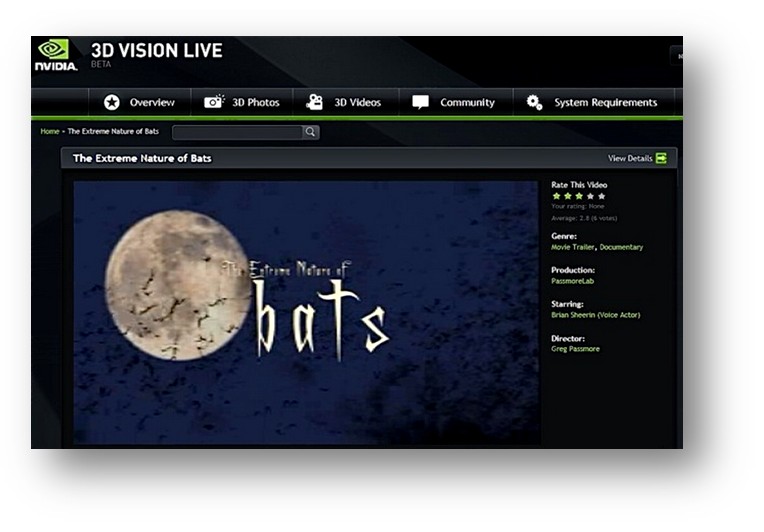Open the Documentary genre link
Image resolution: width=764 pixels, height=532 pixels.
point(621,247)
